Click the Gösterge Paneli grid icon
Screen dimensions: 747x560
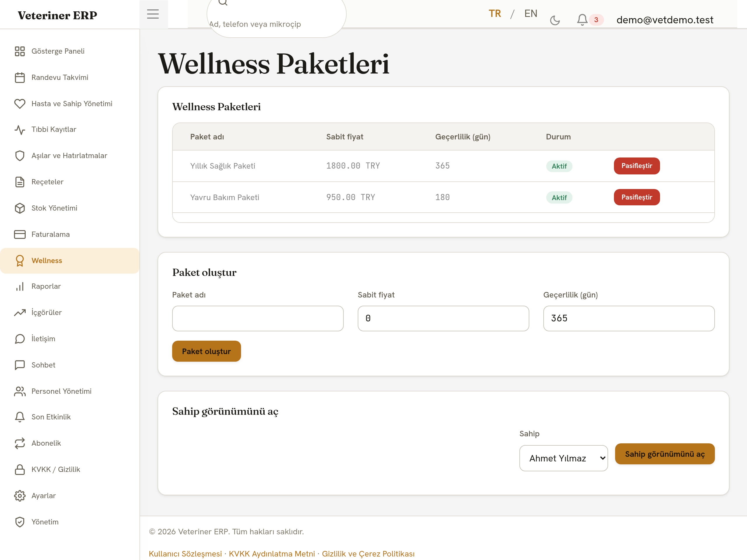click(x=20, y=51)
